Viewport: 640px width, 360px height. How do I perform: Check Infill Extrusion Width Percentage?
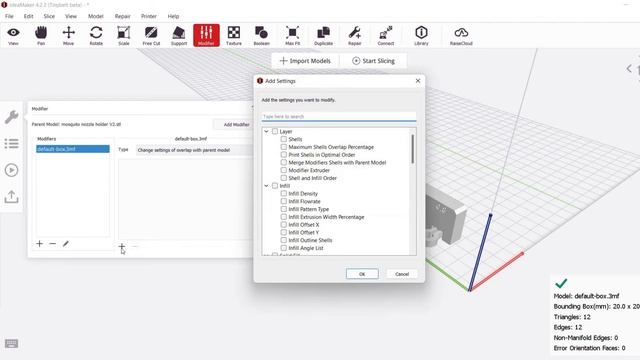[x=284, y=217]
